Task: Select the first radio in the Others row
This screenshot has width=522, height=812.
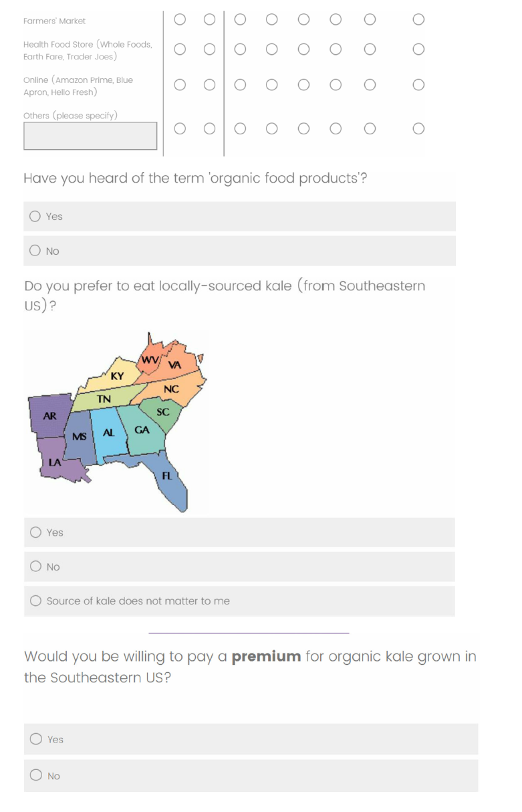Action: pos(180,128)
